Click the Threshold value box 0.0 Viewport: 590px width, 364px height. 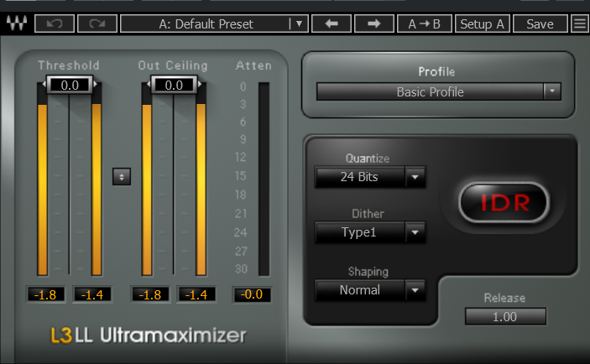click(70, 85)
